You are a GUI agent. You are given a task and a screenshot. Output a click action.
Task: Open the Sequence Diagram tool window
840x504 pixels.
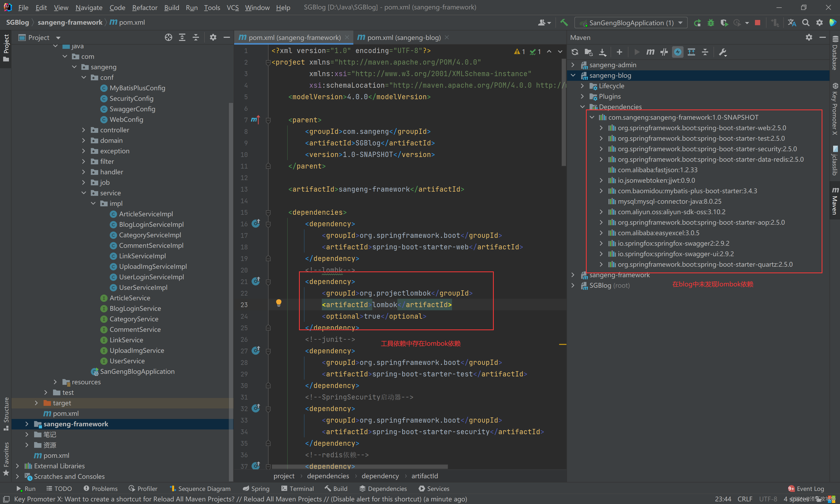point(200,488)
